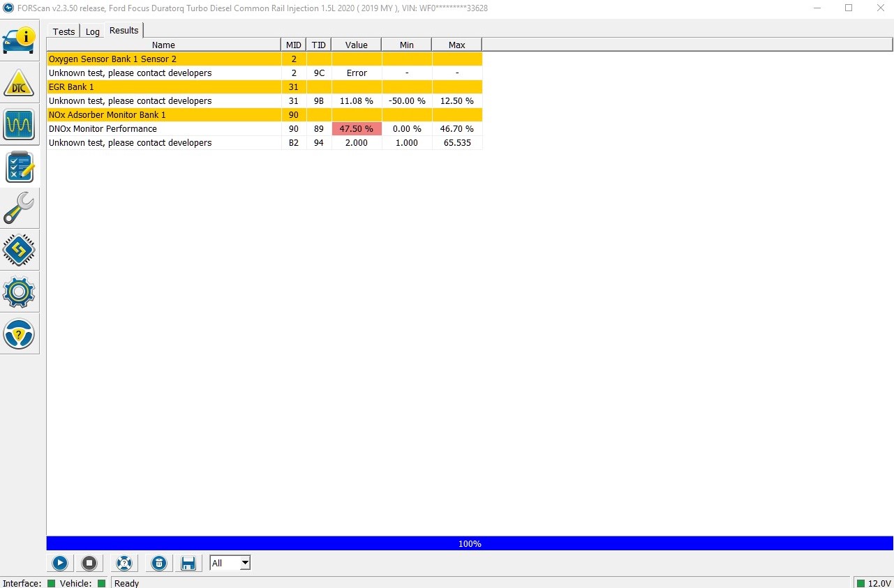Open the wrench service functions section
Image resolution: width=894 pixels, height=588 pixels.
(19, 208)
